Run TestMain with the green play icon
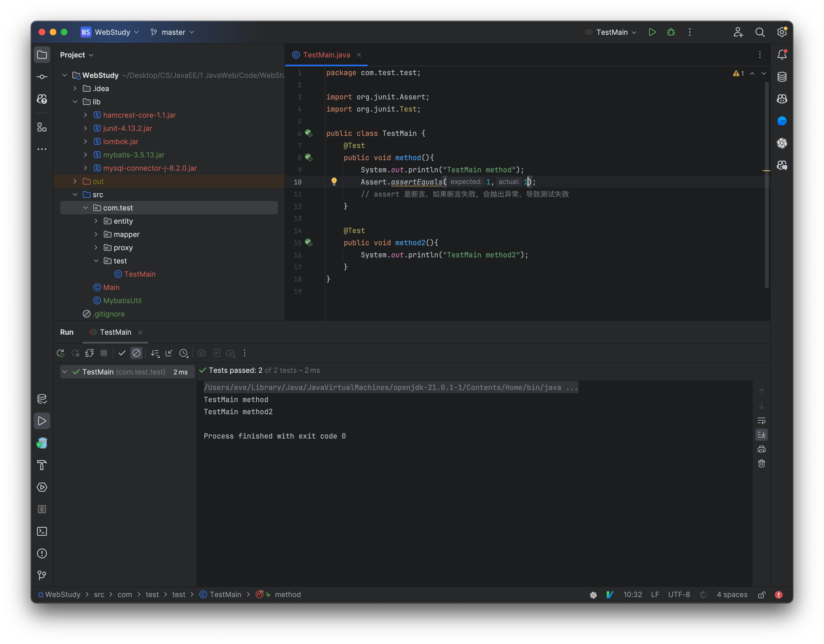 coord(652,32)
